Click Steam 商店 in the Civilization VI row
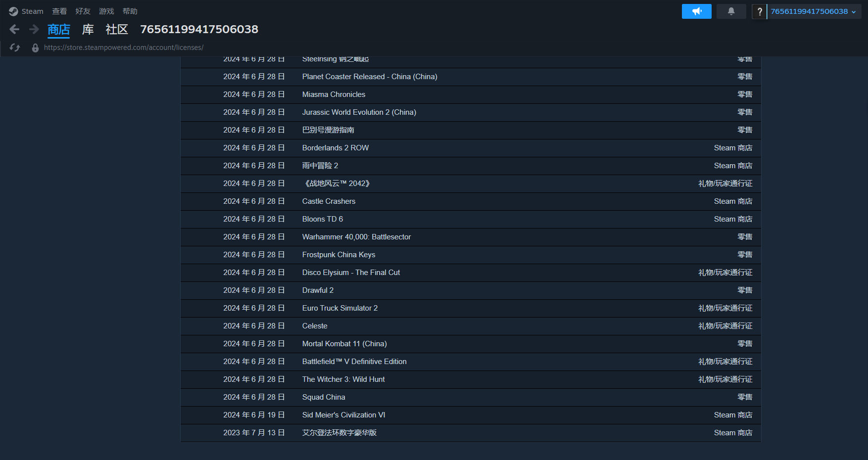The width and height of the screenshot is (868, 460). click(733, 415)
